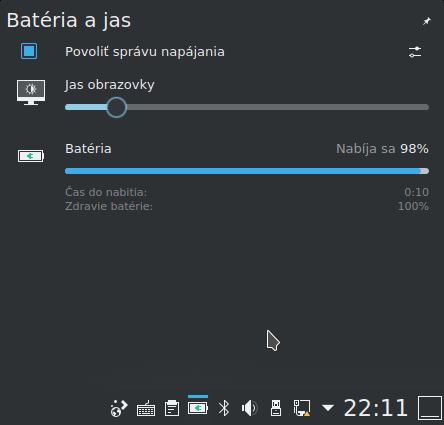Screen dimensions: 444x425
Task: Click the Bluetooth tray icon
Action: click(x=224, y=408)
